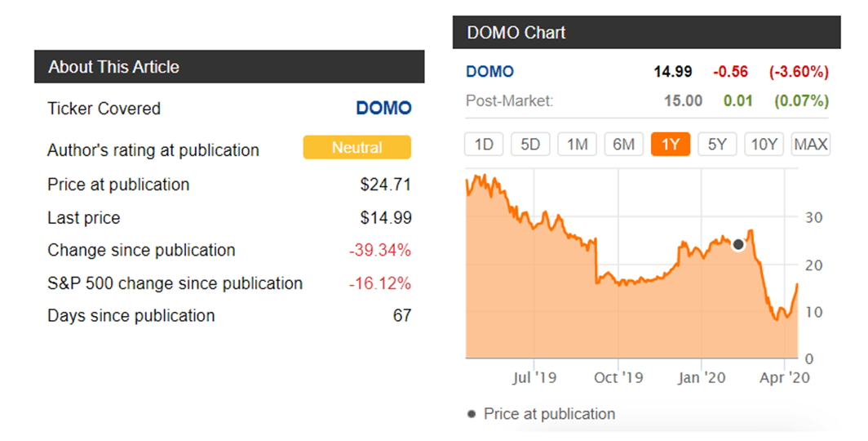Click the Jan '20 axis label

(x=702, y=378)
